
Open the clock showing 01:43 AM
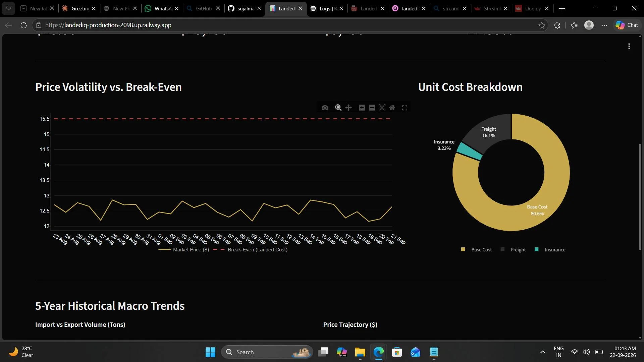tap(623, 352)
